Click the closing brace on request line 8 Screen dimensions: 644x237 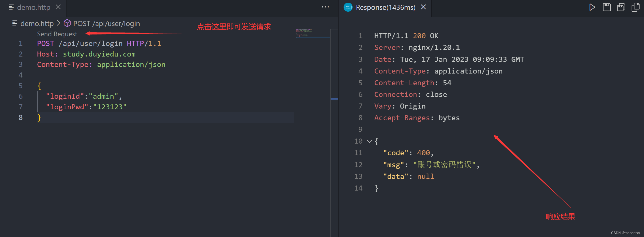[x=39, y=118]
